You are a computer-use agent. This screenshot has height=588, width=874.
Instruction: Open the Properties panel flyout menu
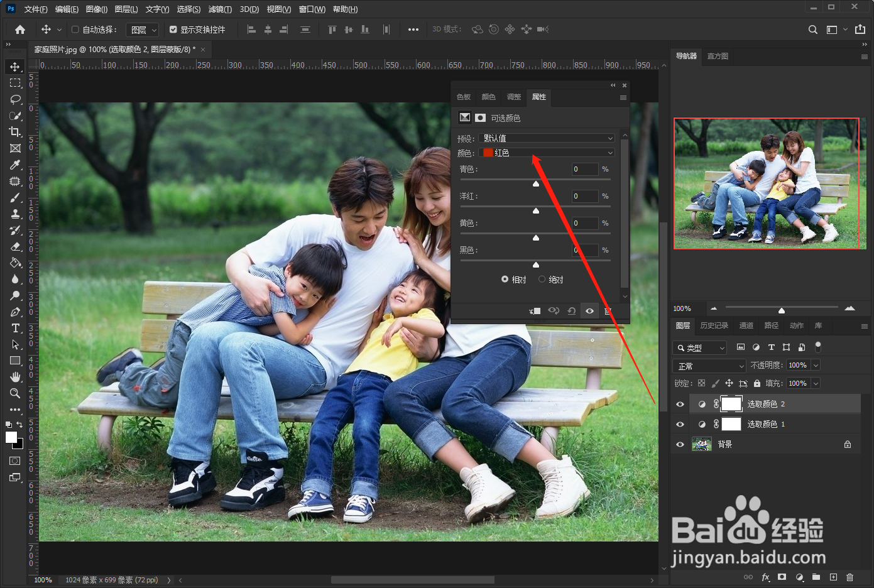[x=623, y=97]
